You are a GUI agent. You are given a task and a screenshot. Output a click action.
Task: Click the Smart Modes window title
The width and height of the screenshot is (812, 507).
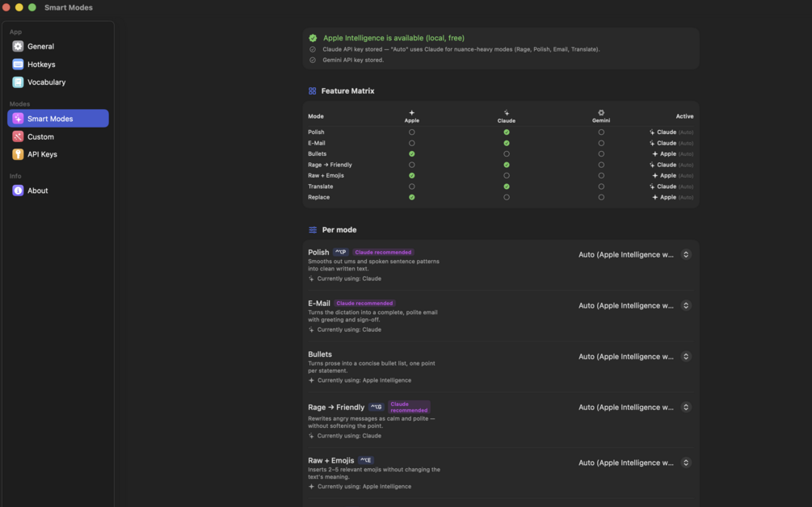coord(69,7)
